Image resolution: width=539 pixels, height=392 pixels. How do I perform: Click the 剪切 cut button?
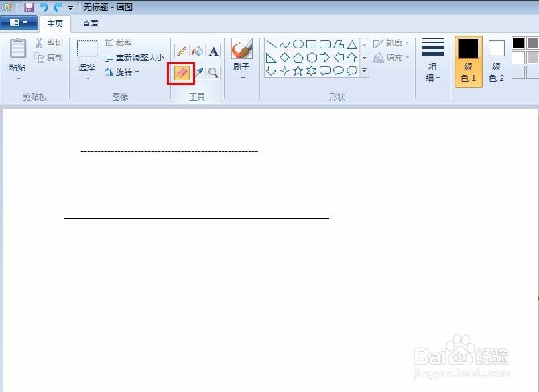(x=49, y=43)
